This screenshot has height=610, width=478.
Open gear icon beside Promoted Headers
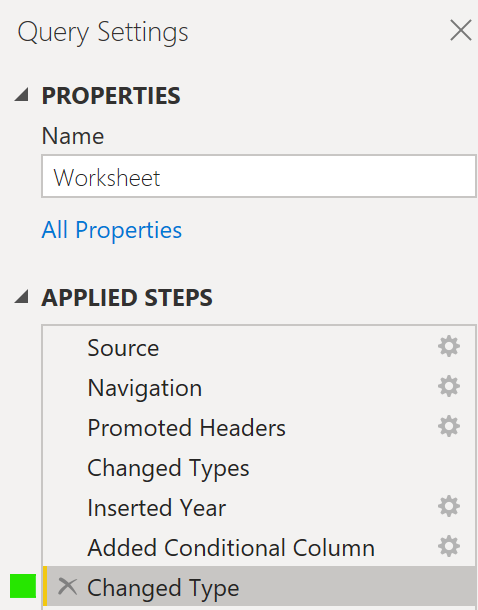449,426
